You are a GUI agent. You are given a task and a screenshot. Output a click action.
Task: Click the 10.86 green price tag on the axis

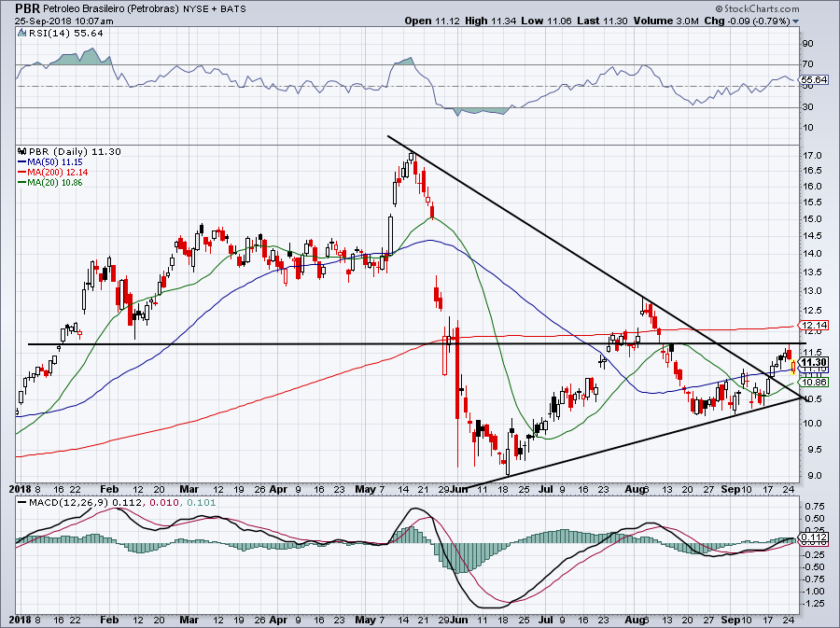click(x=814, y=383)
